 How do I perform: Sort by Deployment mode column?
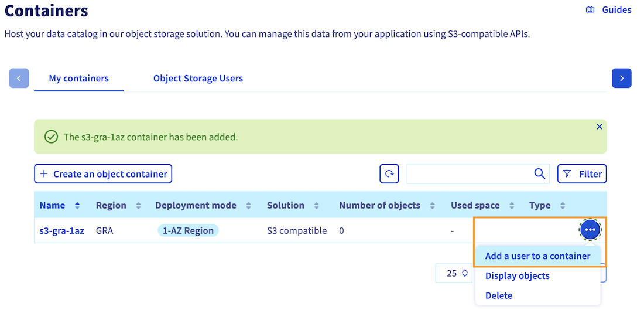pyautogui.click(x=248, y=206)
